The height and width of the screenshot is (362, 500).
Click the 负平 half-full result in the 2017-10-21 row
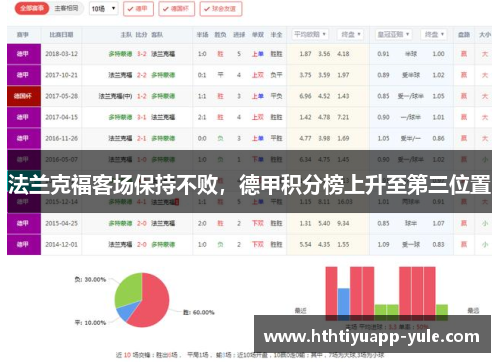pyautogui.click(x=276, y=75)
